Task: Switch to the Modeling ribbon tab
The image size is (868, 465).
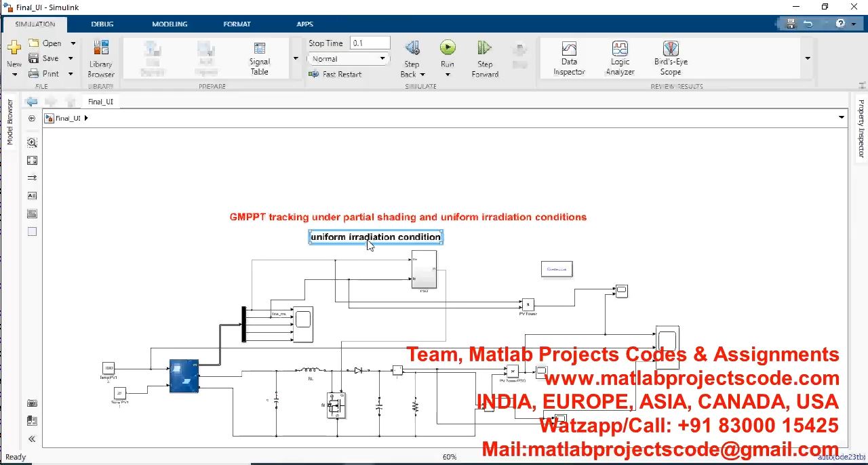Action: pyautogui.click(x=170, y=24)
